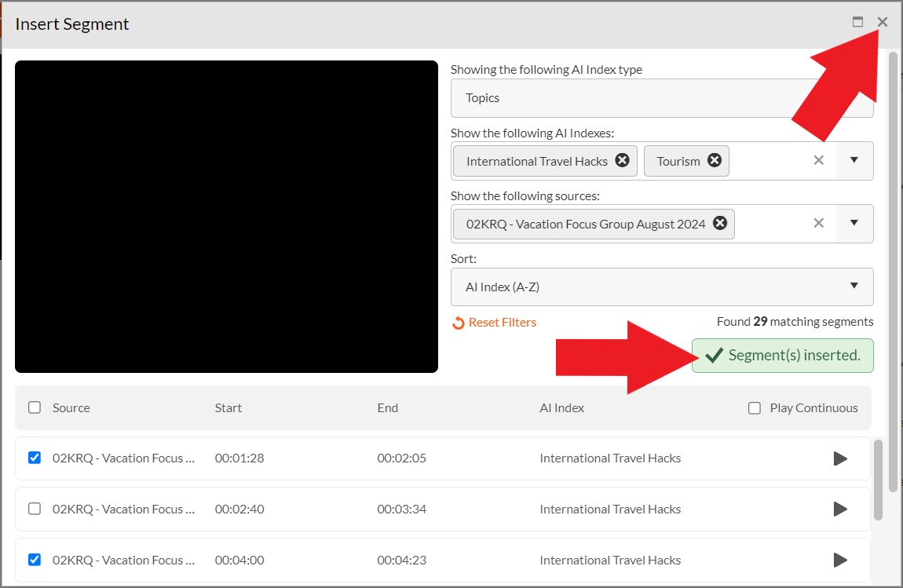Click the 00:04:00 start time
Screen dimensions: 903x588
click(239, 560)
